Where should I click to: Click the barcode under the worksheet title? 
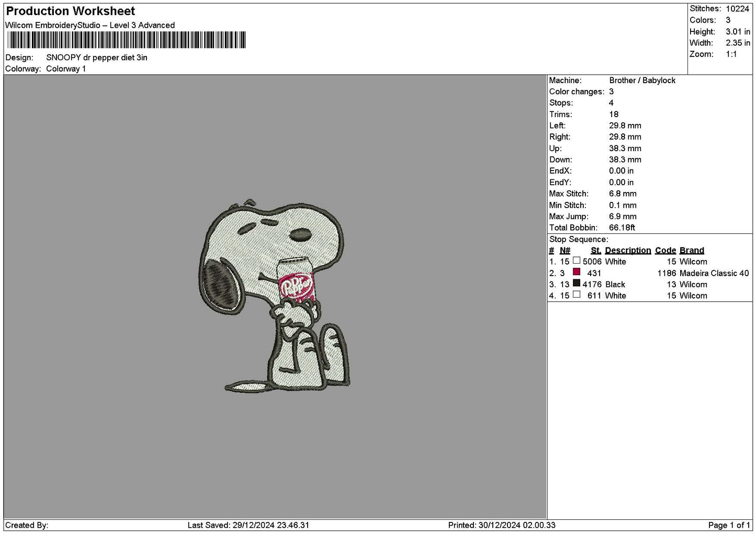click(x=126, y=40)
